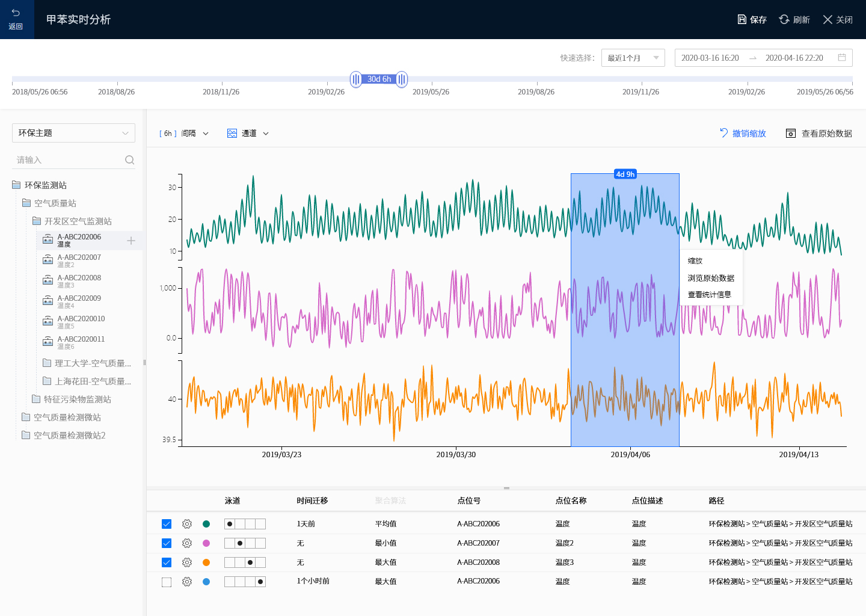Screen dimensions: 866x616
Task: Open the 最近1个月 quick select dropdown
Action: coord(633,58)
